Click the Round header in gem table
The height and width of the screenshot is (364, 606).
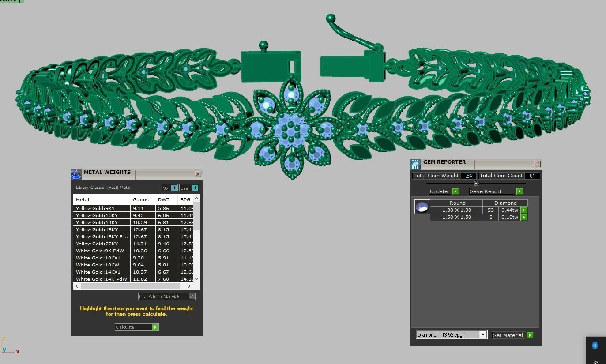point(457,203)
